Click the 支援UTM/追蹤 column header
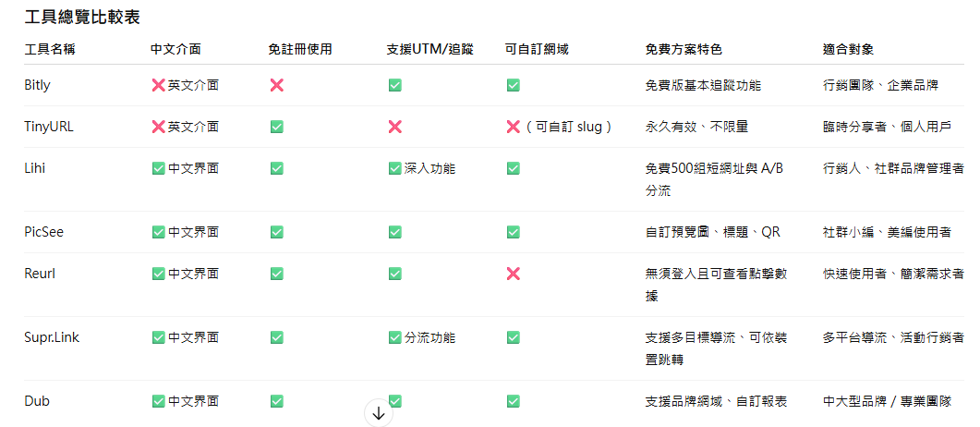The image size is (980, 427). [430, 49]
